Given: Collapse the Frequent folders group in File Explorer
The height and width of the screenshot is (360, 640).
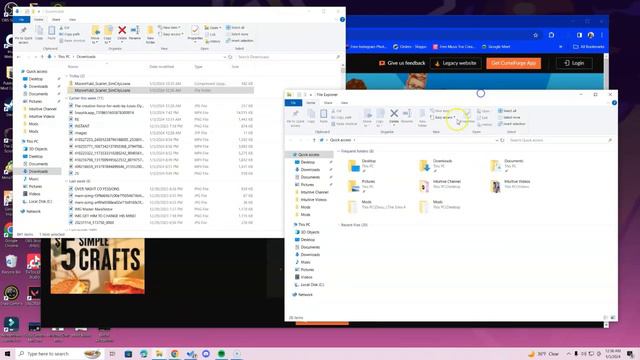Looking at the screenshot, I should 339,151.
